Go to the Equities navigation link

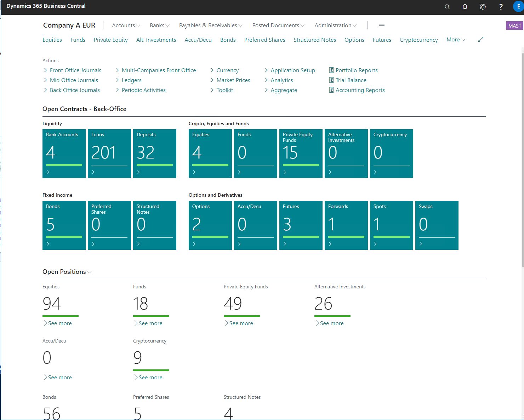click(x=52, y=40)
